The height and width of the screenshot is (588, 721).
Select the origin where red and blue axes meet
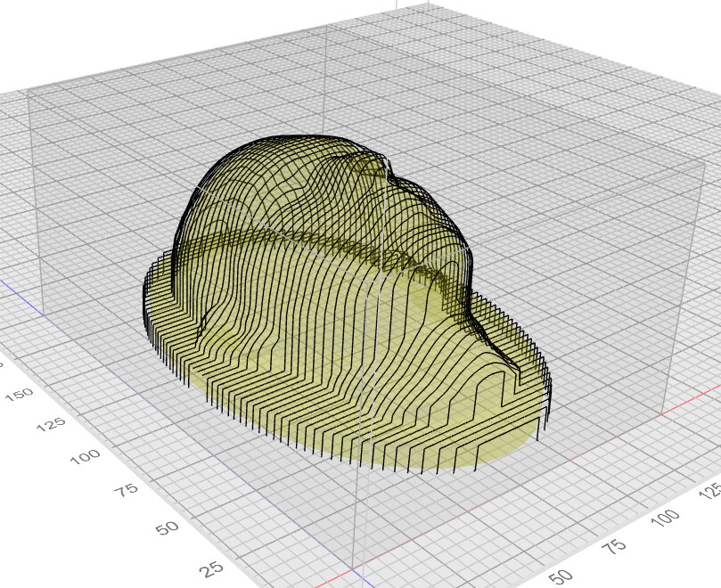(x=353, y=570)
